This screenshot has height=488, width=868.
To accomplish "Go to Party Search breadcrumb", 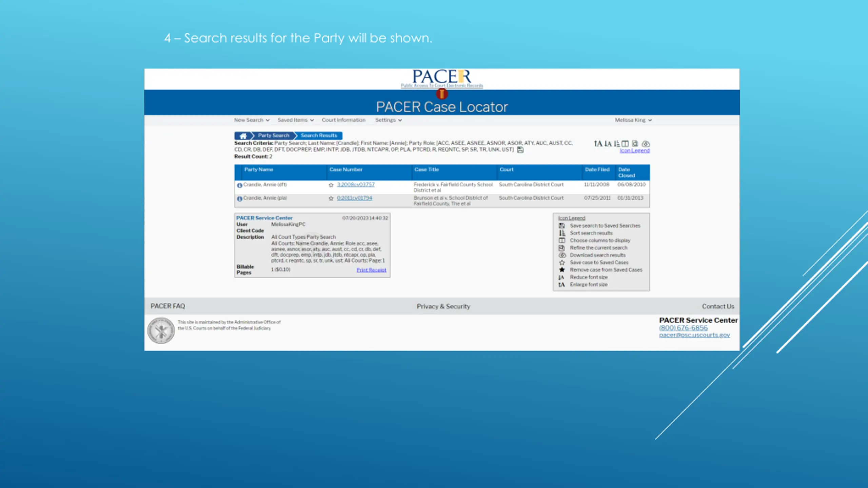I will [x=274, y=136].
